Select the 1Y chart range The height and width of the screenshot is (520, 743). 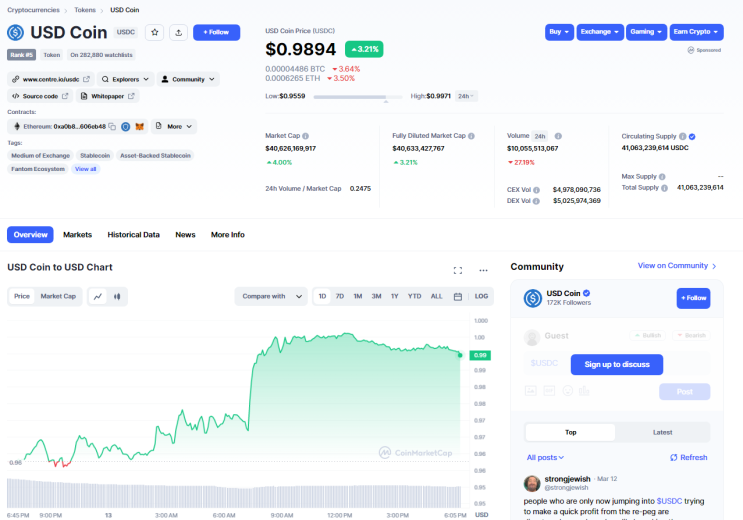pyautogui.click(x=394, y=296)
